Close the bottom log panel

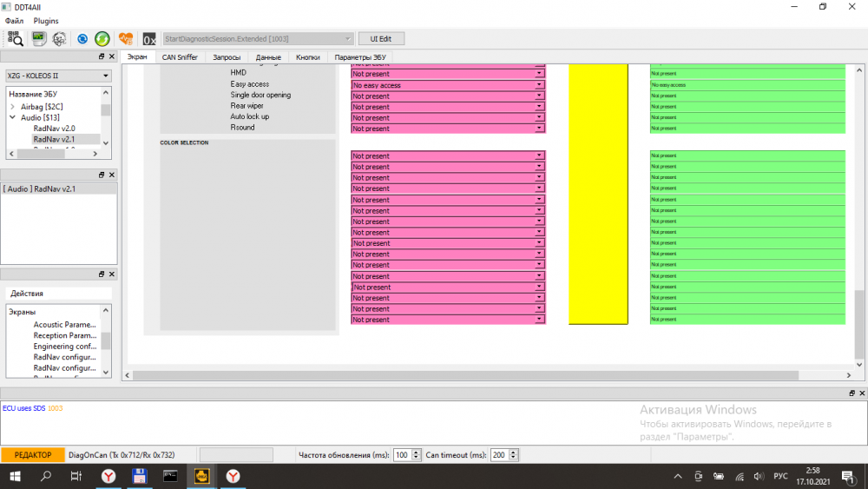(x=862, y=393)
